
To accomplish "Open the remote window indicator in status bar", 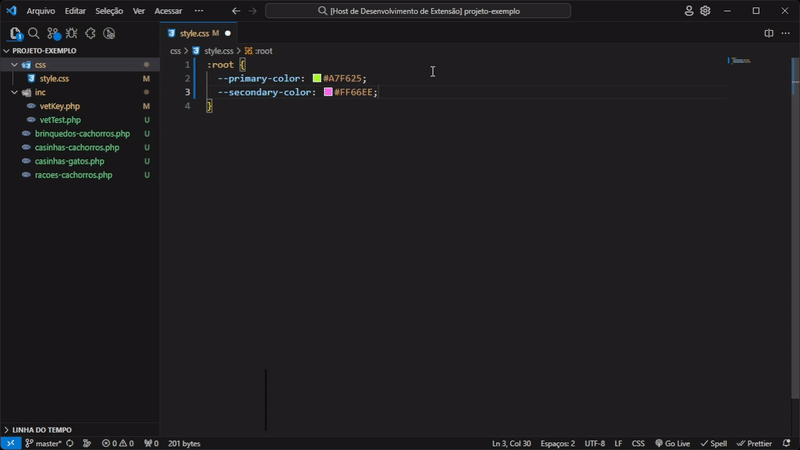I will point(11,443).
